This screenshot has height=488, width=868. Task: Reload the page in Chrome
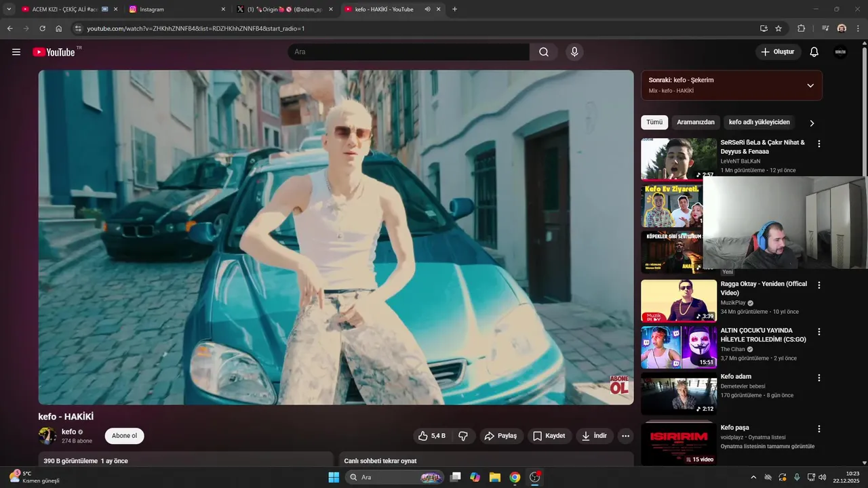pyautogui.click(x=42, y=28)
